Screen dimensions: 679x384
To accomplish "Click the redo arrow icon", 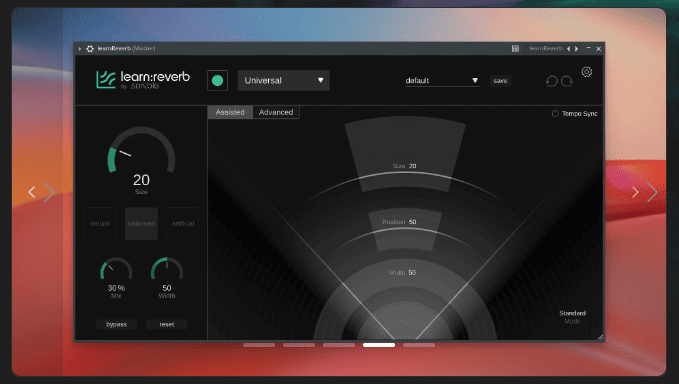I will click(567, 81).
